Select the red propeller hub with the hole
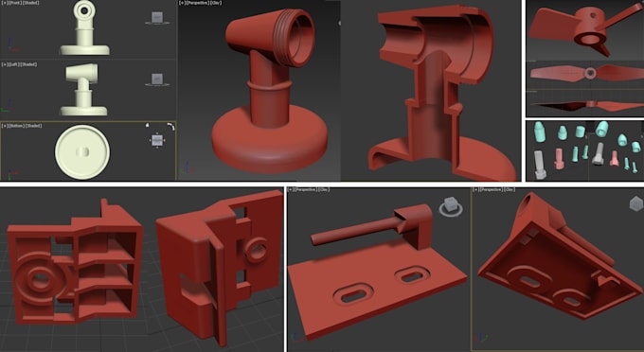 pyautogui.click(x=589, y=27)
